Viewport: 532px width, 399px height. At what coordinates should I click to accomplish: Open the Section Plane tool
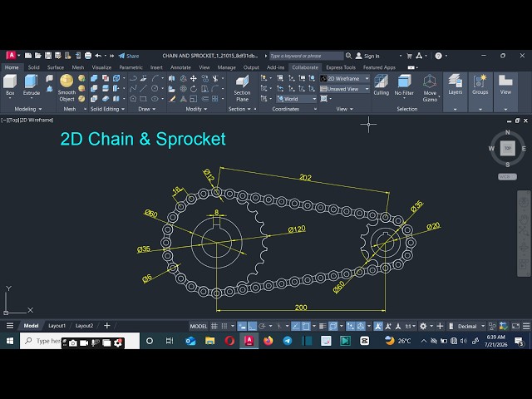coord(242,89)
